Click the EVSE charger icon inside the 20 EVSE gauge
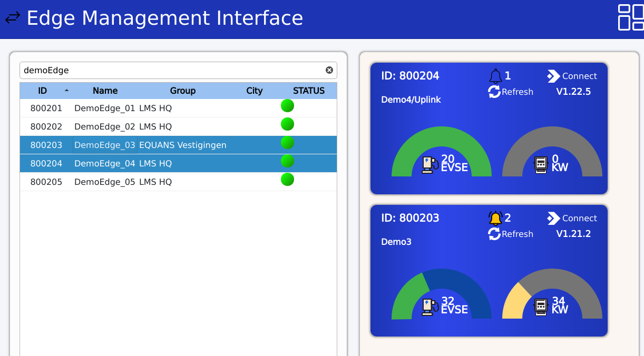 [x=428, y=164]
